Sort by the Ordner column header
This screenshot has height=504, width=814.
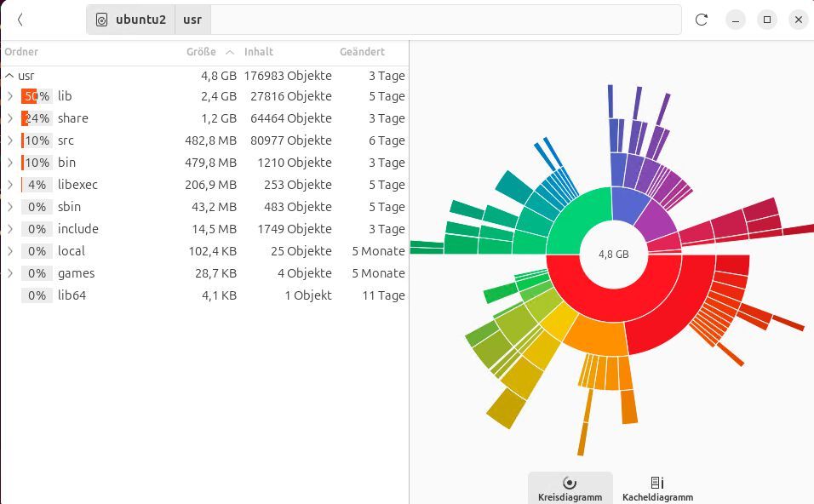coord(21,52)
